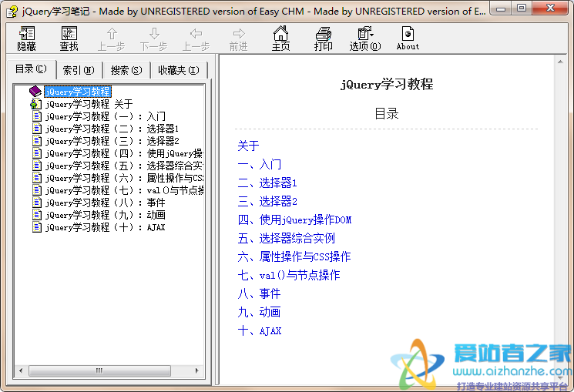Click page icon of （三）：选择器2 row
The width and height of the screenshot is (574, 392).
tap(37, 141)
